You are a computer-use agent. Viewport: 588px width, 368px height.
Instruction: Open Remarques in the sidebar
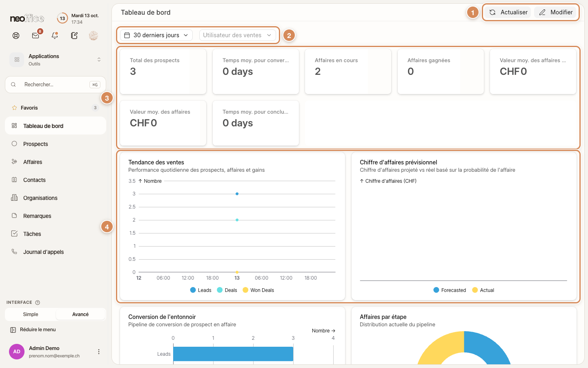(x=56, y=216)
